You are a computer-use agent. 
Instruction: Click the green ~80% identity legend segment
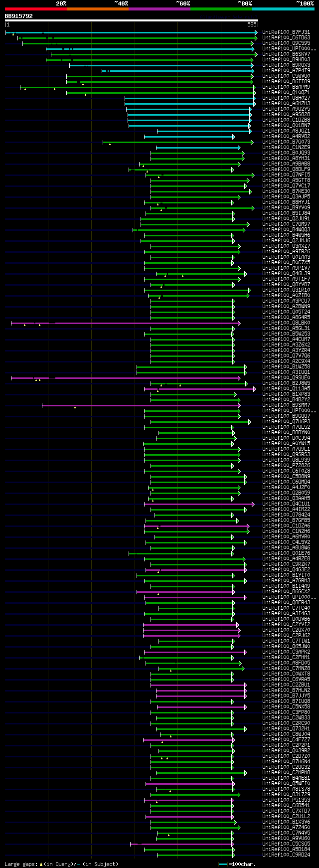pos(221,9)
